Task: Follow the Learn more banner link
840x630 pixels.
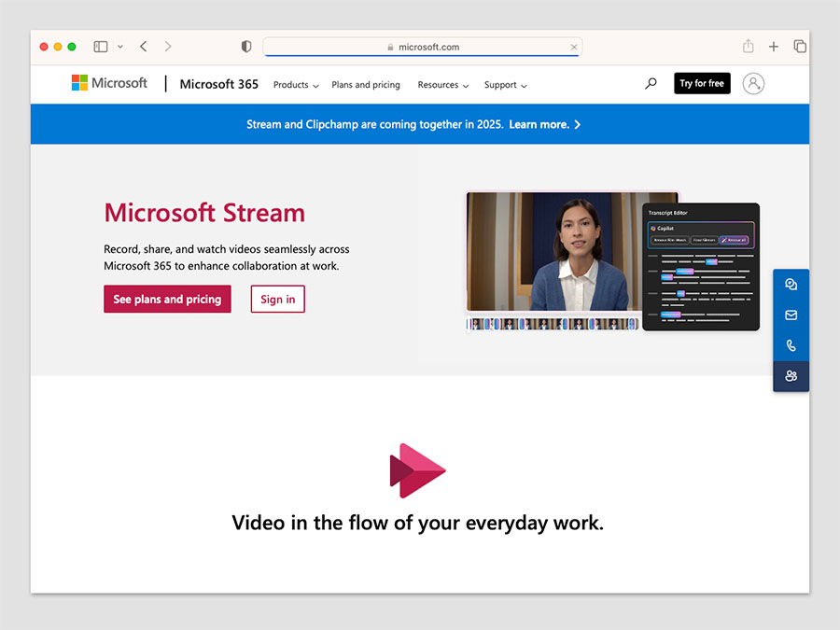Action: 544,124
